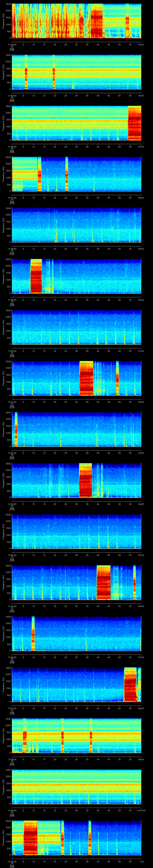The width and height of the screenshot is (153, 868).
Task: Select the spectrogram panel starting at 13:44:00
Action: tap(77, 21)
